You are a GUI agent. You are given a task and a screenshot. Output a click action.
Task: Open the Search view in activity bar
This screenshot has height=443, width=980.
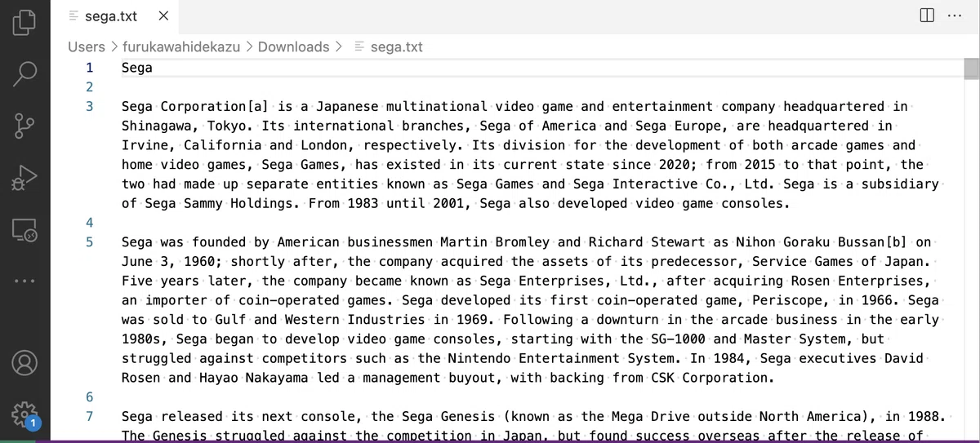(24, 73)
